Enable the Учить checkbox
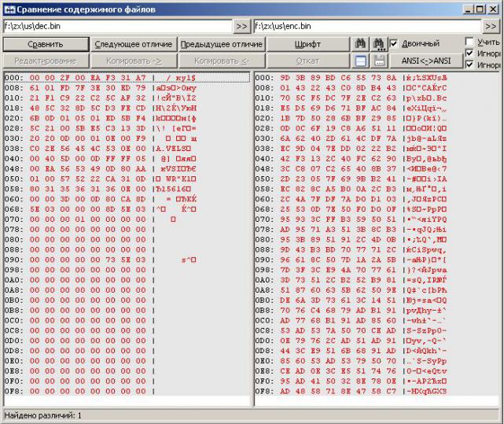 click(469, 42)
